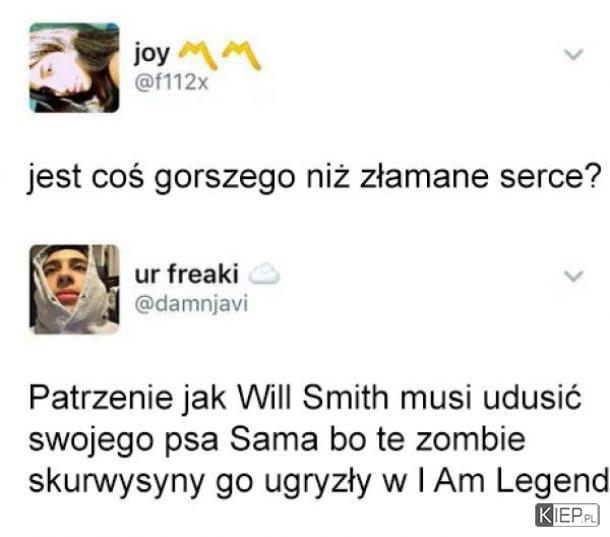This screenshot has width=610, height=537.
Task: Open the @f112x handle
Action: pyautogui.click(x=171, y=82)
